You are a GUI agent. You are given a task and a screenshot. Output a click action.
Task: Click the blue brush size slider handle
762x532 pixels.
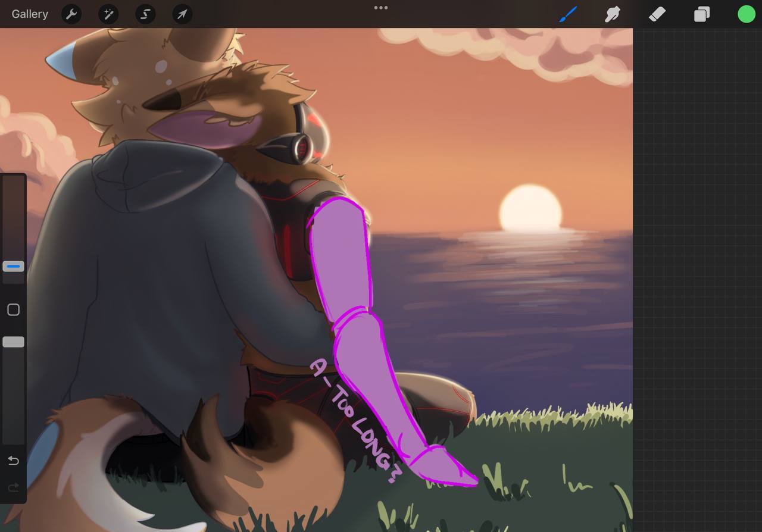[13, 267]
